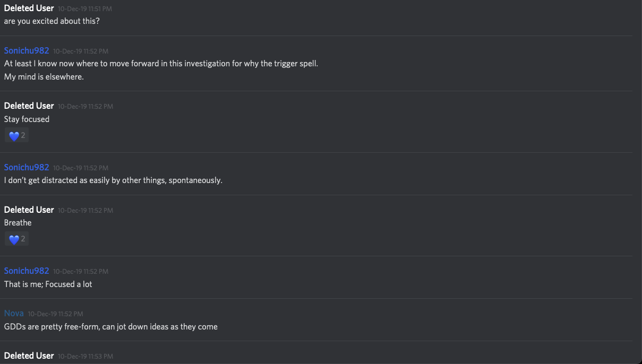Viewport: 642px width, 364px height.
Task: Click Deleted User name above "Stay focused"
Action: [x=29, y=106]
